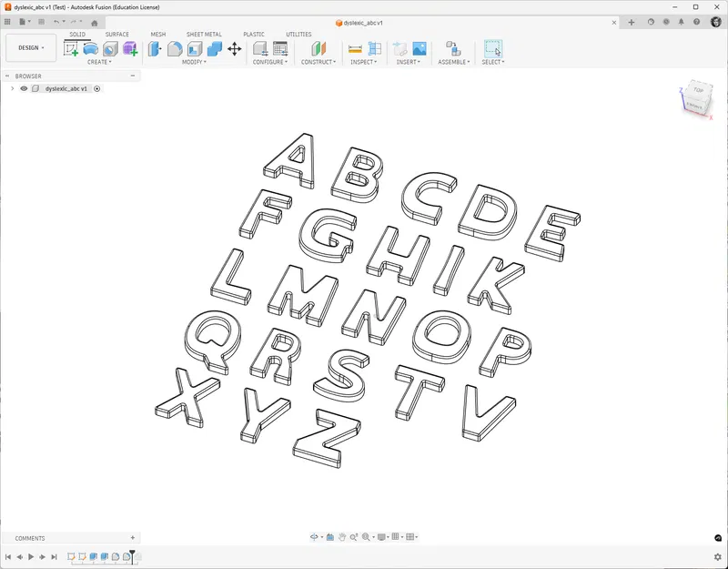Click the timeline playback marker at bottom left
The image size is (728, 569).
tap(131, 554)
